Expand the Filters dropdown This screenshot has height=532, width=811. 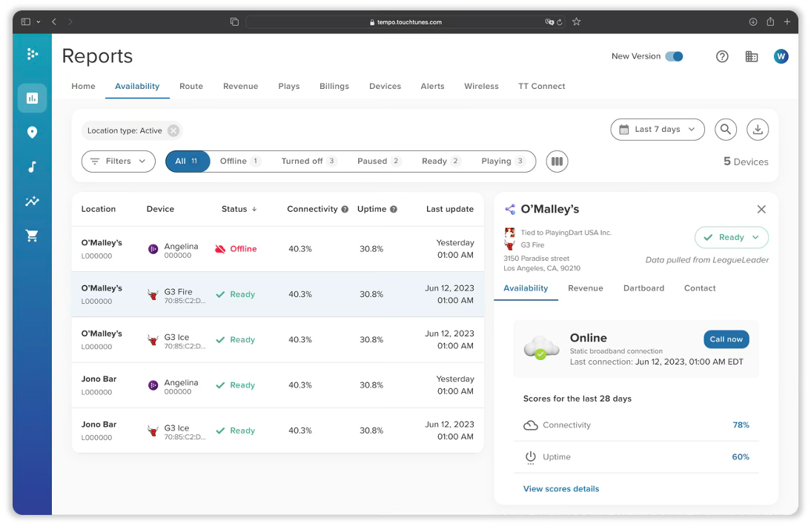click(x=118, y=162)
